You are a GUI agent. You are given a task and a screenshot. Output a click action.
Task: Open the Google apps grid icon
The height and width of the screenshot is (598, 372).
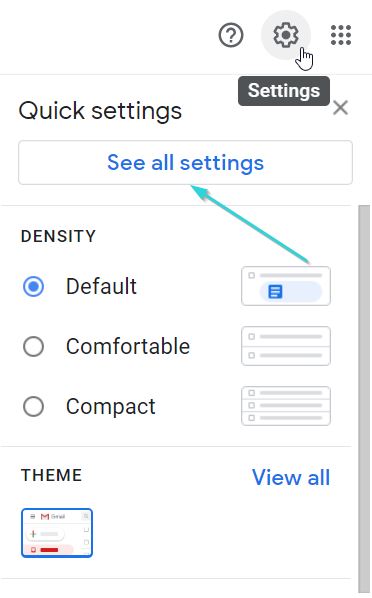341,35
